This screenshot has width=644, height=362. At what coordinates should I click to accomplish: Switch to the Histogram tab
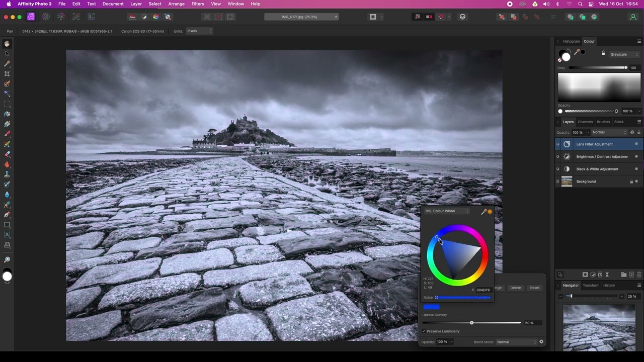[x=571, y=41]
